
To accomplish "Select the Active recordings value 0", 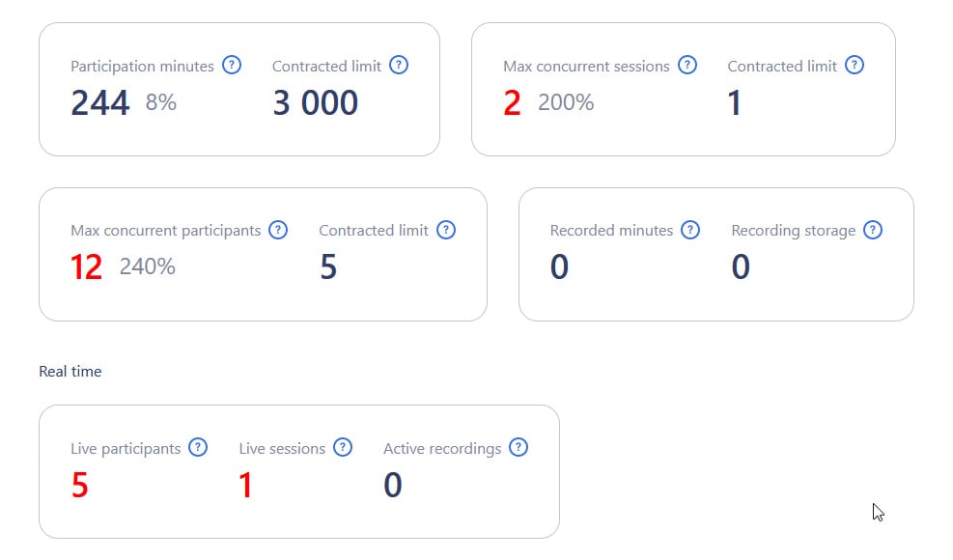I will tap(393, 485).
